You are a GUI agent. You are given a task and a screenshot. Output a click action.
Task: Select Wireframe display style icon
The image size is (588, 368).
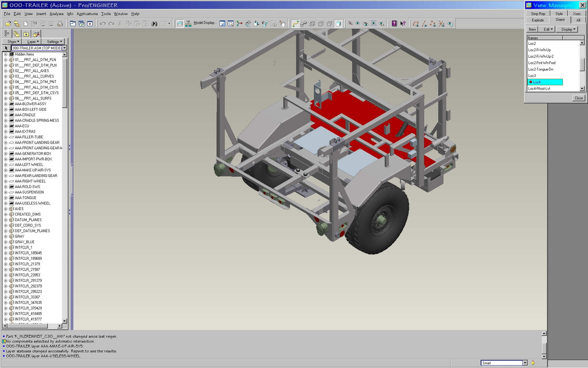tap(312, 24)
